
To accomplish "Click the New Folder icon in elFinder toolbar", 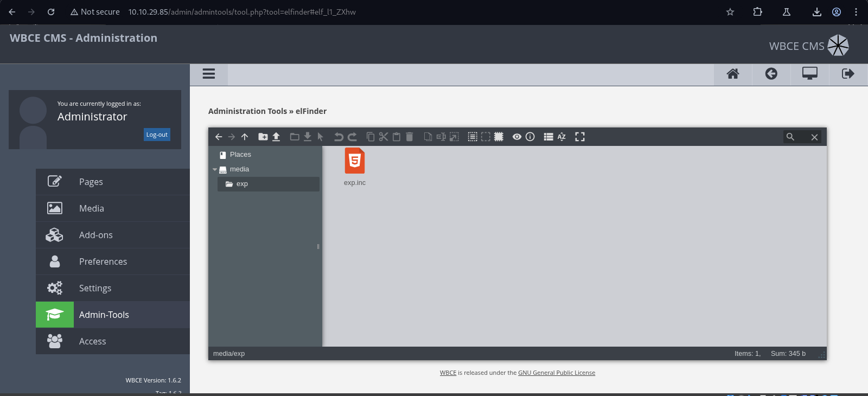I will tap(263, 137).
